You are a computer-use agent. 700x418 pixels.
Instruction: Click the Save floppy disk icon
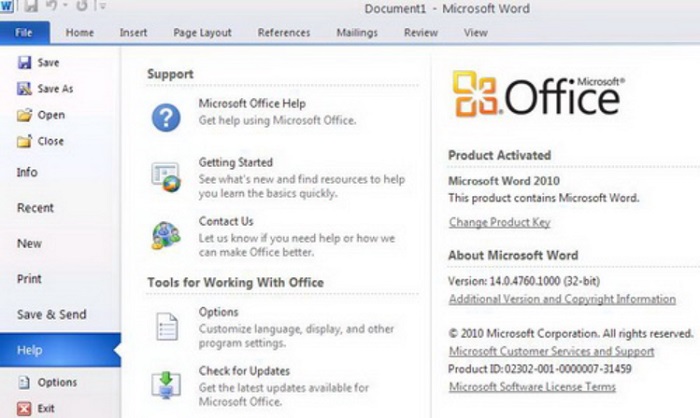[24, 62]
